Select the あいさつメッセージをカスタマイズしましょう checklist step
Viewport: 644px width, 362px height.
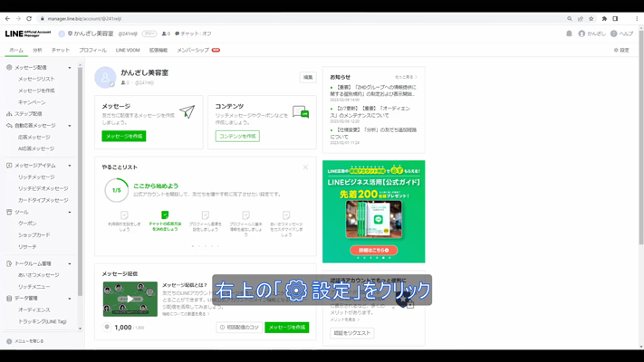coord(286,224)
